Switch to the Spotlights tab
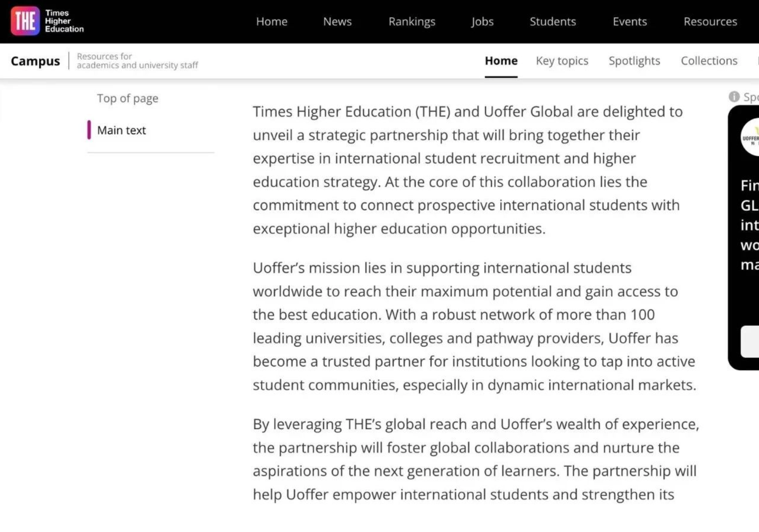The image size is (759, 532). 634,61
